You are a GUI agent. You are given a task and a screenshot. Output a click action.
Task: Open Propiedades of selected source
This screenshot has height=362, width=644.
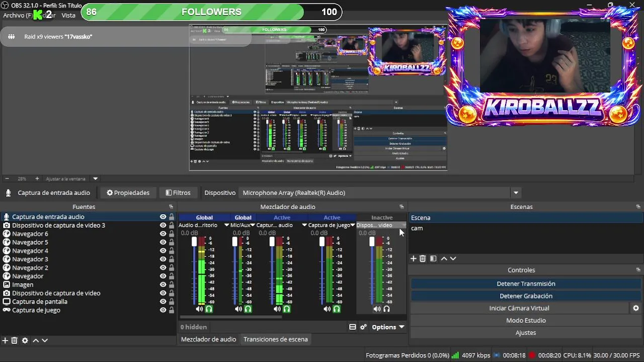pyautogui.click(x=128, y=193)
